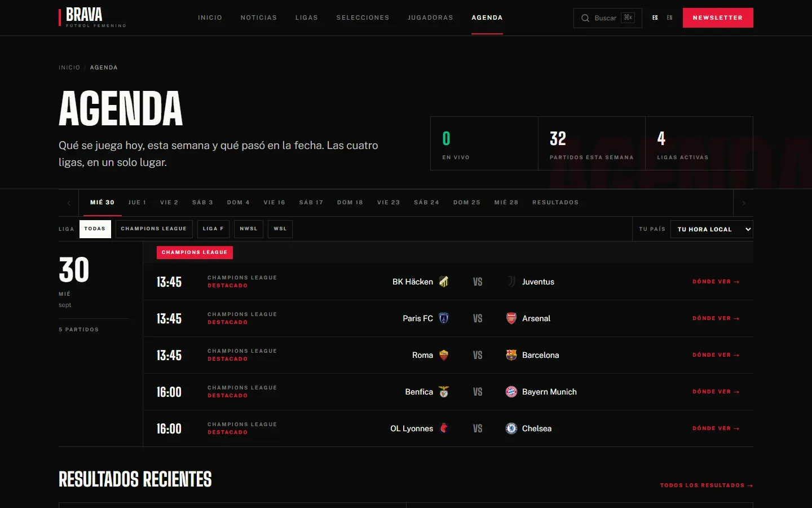Click the Benfica crest
Screen dimensions: 812x508
(x=444, y=392)
